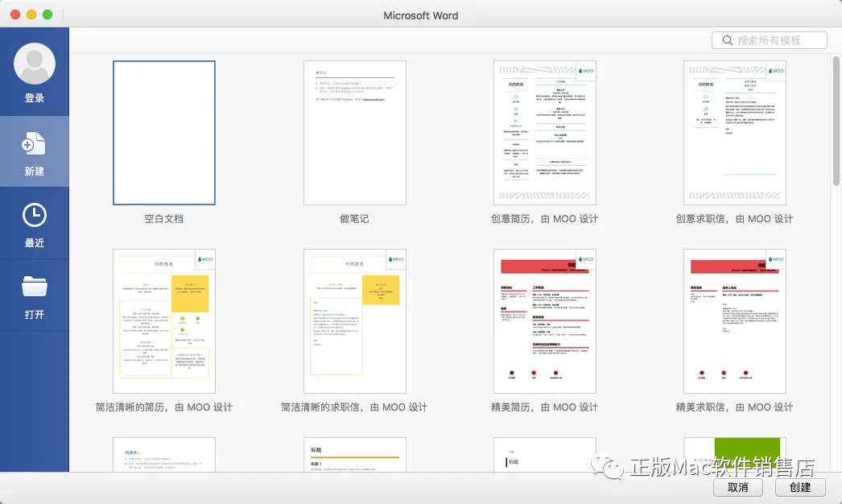Select the 空白文档 blank document thumbnail
Screen dimensions: 842x504
163,133
